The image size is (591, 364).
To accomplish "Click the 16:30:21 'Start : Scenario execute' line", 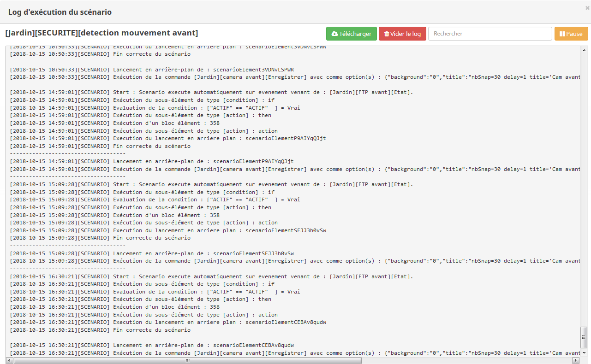I will 212,276.
